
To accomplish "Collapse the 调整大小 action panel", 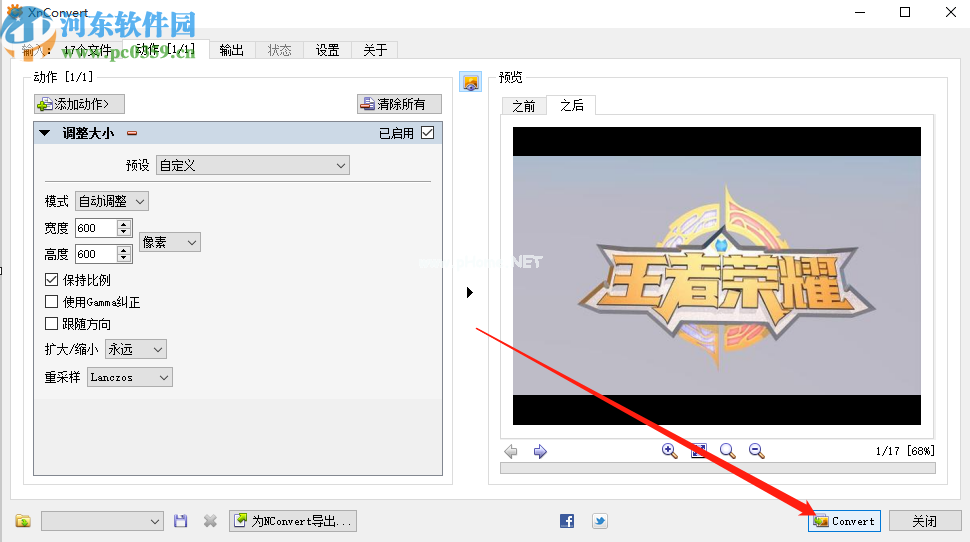I will pos(45,133).
